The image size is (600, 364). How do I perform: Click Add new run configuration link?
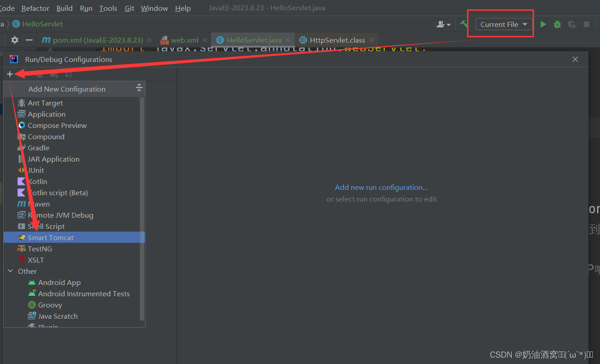(x=381, y=188)
